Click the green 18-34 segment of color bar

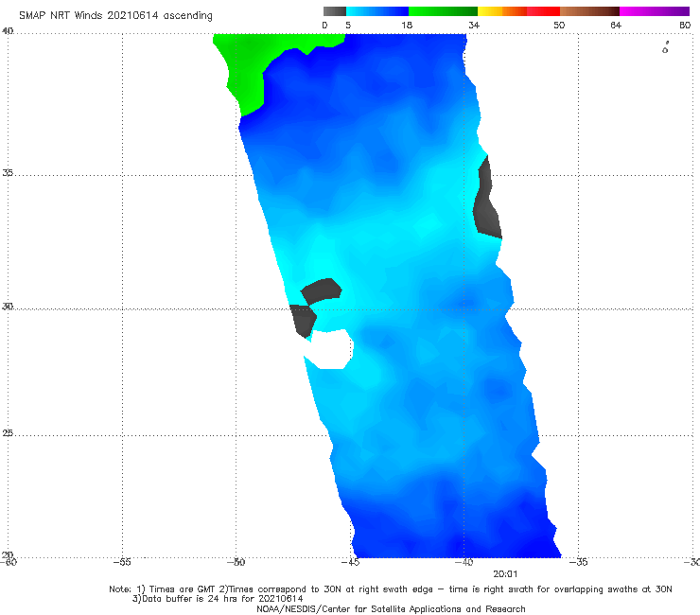pos(443,11)
